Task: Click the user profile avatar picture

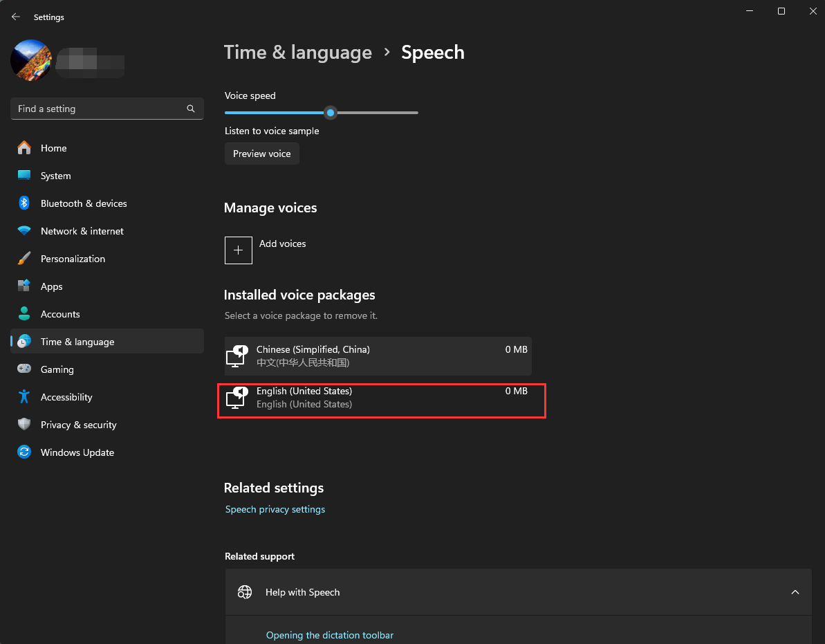Action: [x=31, y=60]
